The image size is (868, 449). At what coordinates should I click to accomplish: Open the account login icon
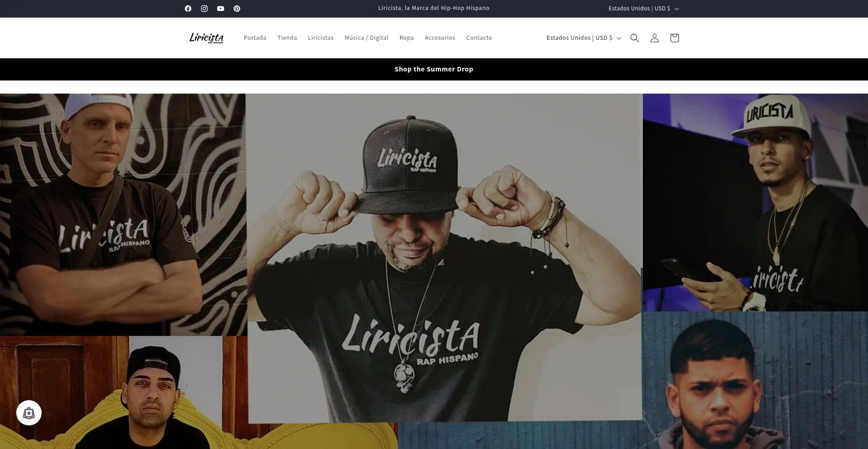(x=655, y=38)
